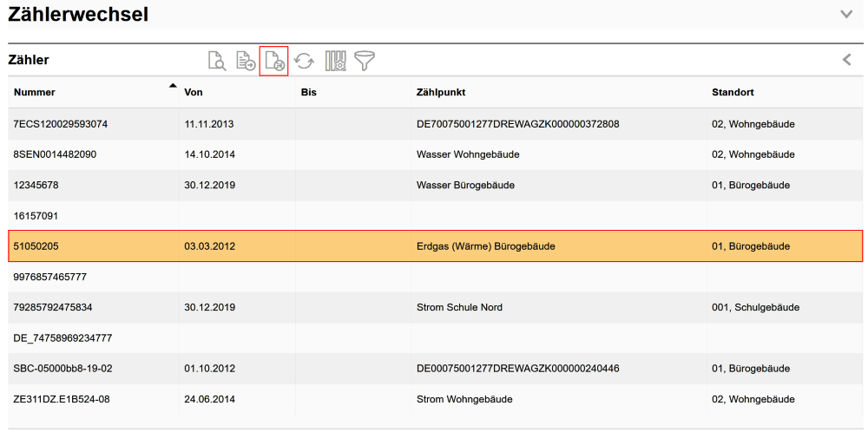
Task: Click the refresh arrows icon
Action: point(304,61)
